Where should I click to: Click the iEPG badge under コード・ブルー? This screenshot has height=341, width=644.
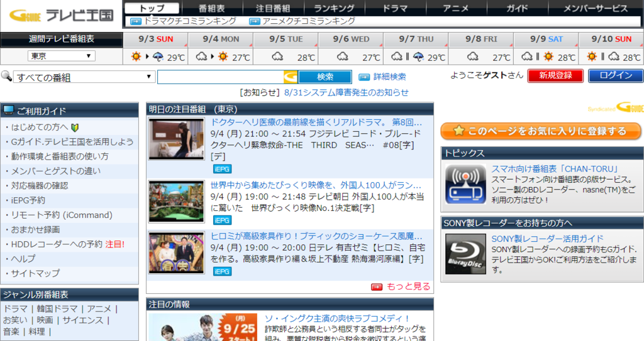click(x=222, y=169)
